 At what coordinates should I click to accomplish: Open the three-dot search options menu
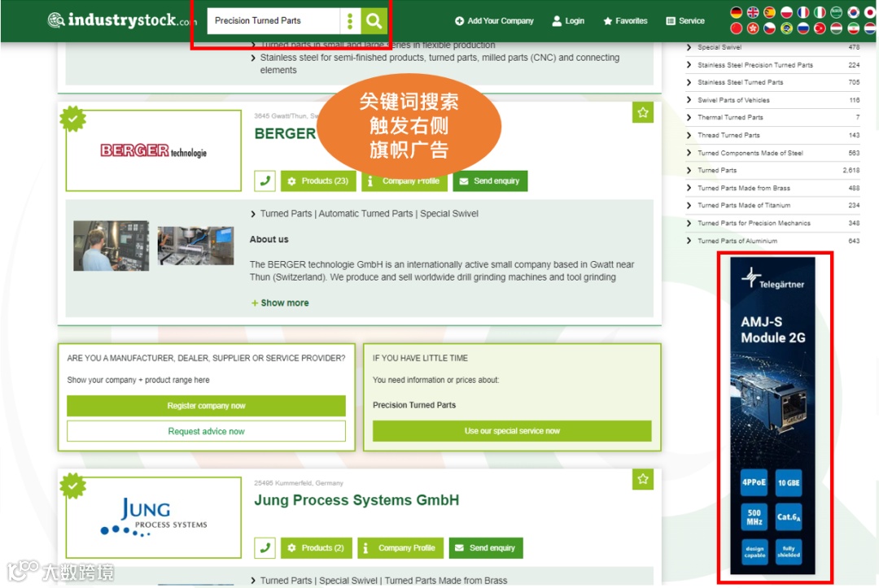[x=350, y=20]
